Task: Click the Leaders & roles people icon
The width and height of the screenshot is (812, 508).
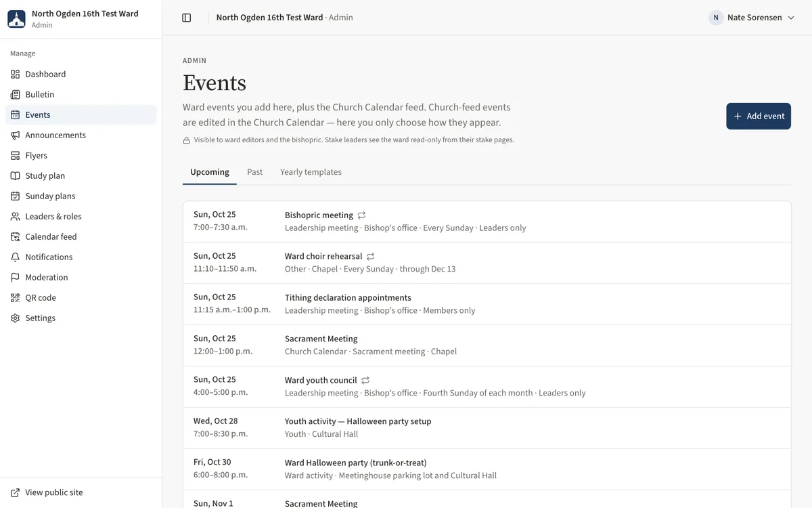Action: 15,217
